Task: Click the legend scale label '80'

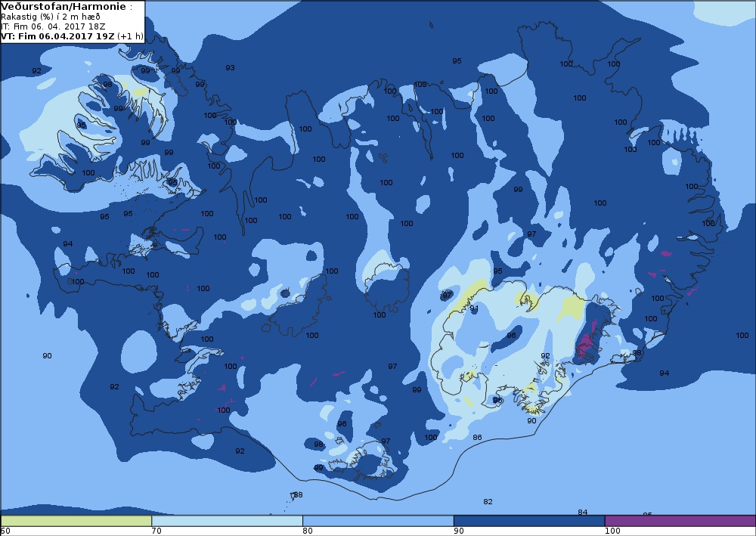Action: tap(308, 531)
